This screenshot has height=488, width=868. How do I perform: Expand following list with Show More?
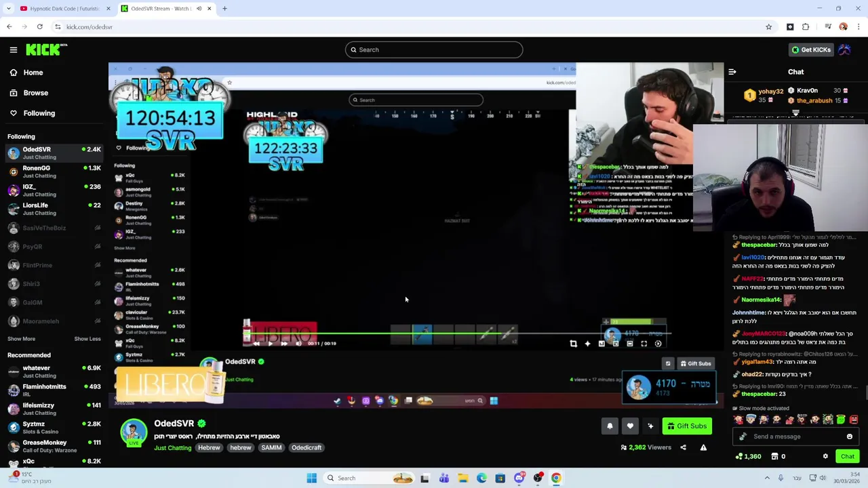21,339
